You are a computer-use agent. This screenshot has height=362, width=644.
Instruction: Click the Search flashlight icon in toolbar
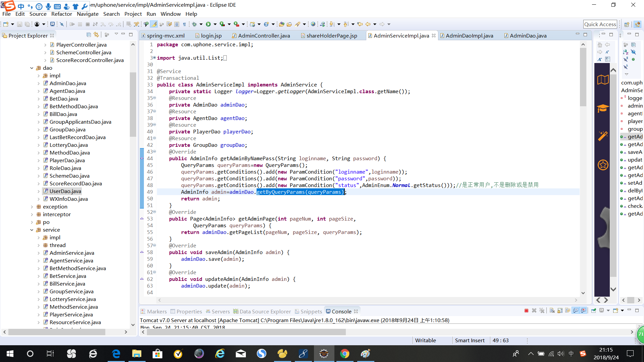298,24
